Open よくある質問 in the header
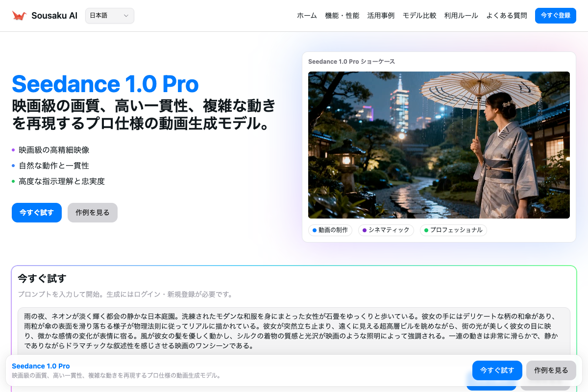This screenshot has width=588, height=392. (x=507, y=16)
